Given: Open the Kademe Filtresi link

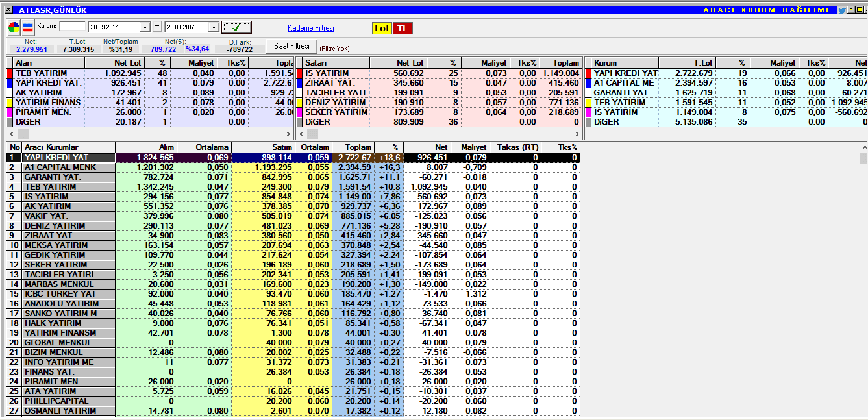Looking at the screenshot, I should click(310, 28).
